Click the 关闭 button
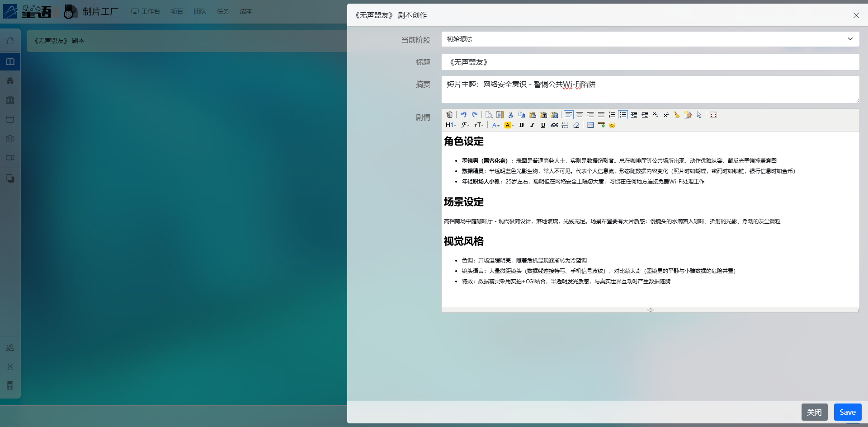This screenshot has width=868, height=427. tap(814, 412)
